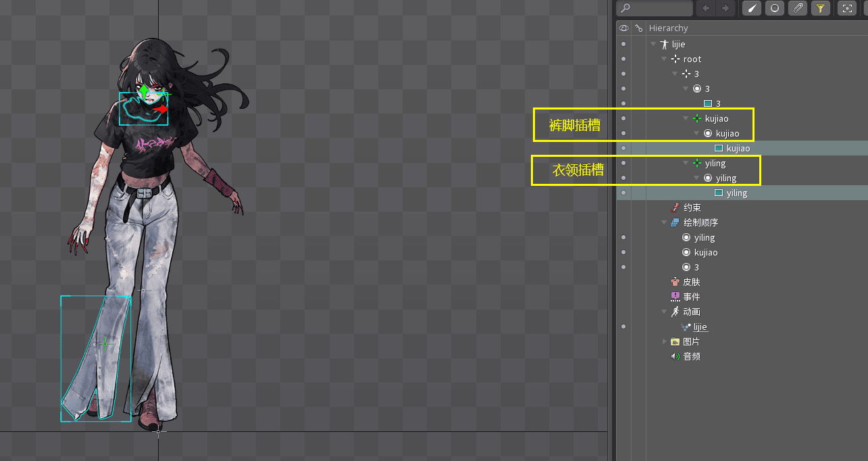Expand the 图片 images folder
The width and height of the screenshot is (868, 461).
[665, 342]
